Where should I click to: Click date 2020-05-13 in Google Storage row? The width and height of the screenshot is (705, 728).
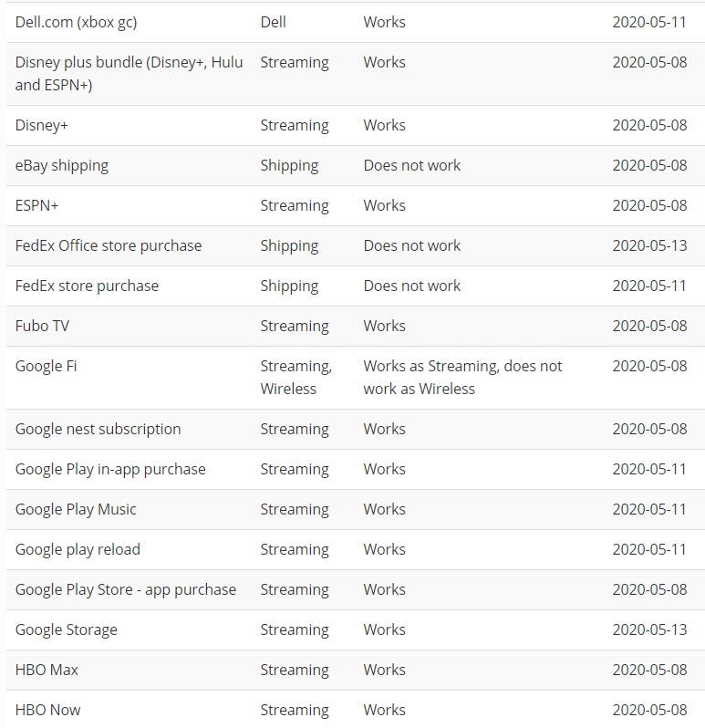[x=649, y=629]
